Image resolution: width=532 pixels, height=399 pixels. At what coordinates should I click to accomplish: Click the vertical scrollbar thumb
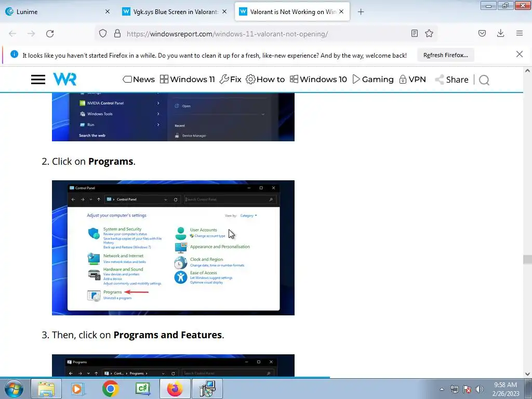point(527,259)
